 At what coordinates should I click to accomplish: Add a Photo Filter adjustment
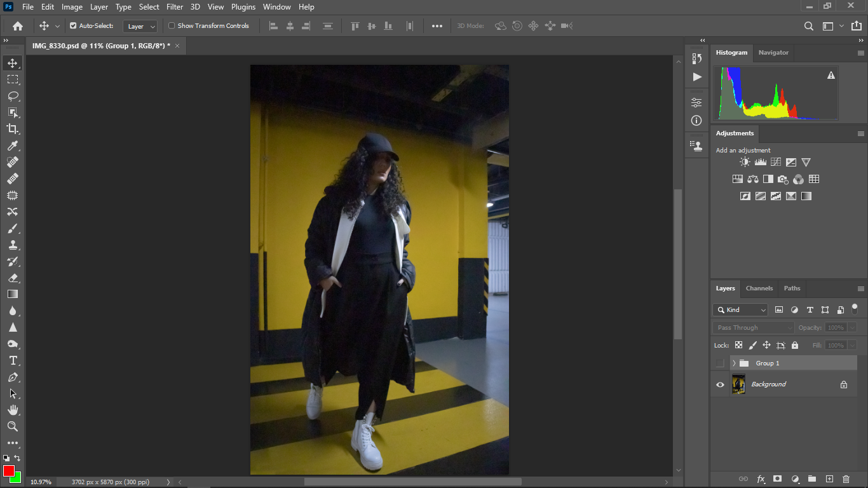783,179
